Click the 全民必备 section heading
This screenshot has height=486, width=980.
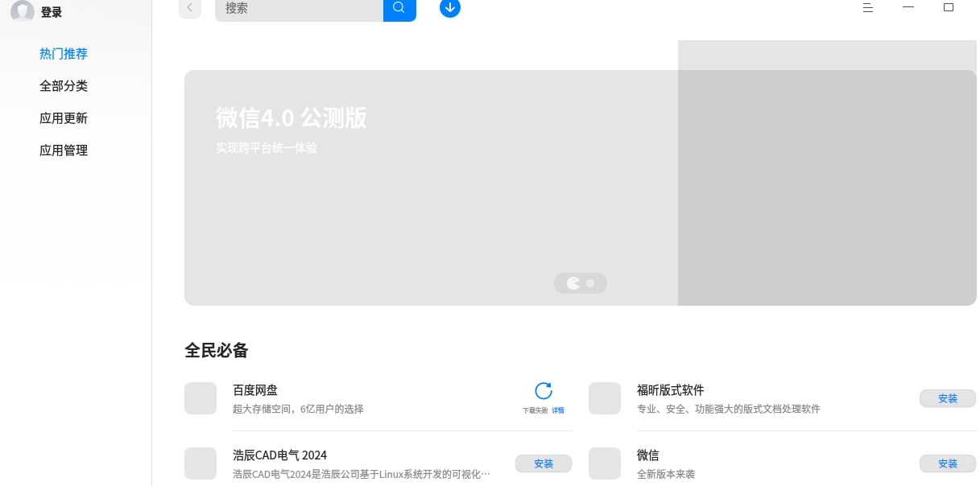(x=217, y=351)
